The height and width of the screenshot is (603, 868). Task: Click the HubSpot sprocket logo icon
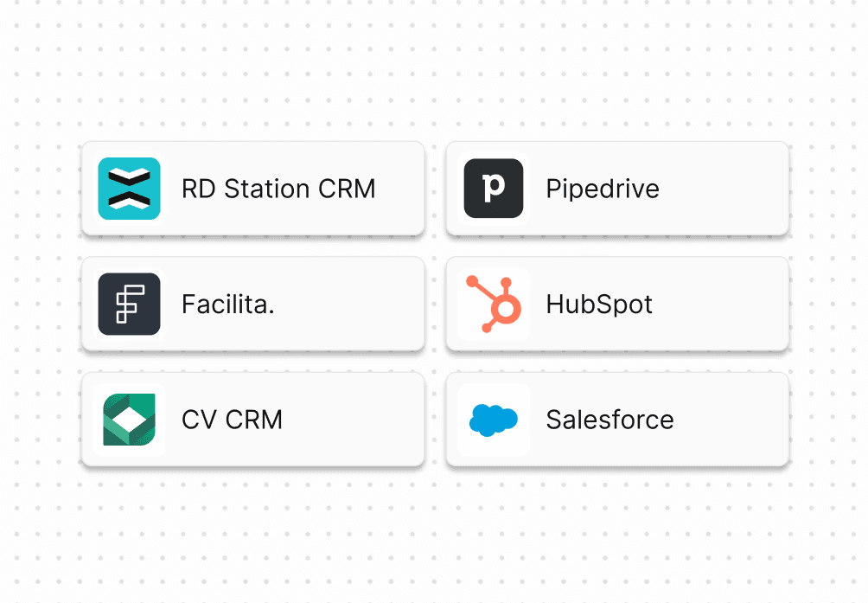coord(494,304)
